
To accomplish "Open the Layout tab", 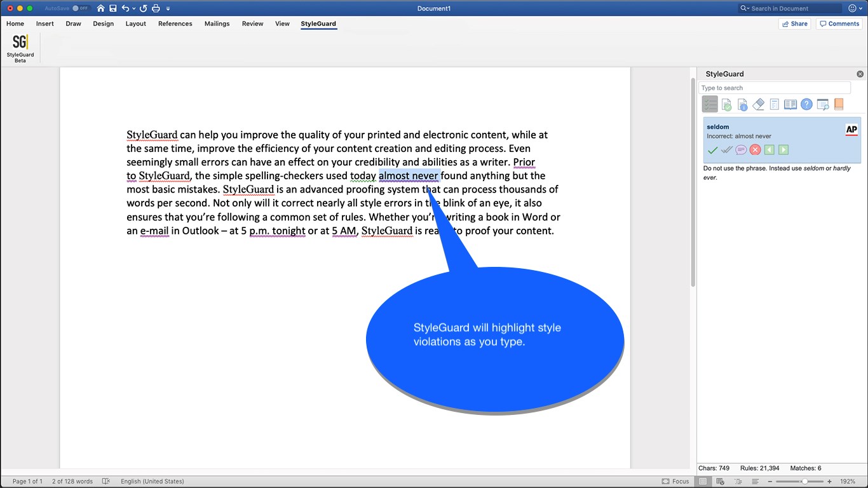I will [x=136, y=24].
